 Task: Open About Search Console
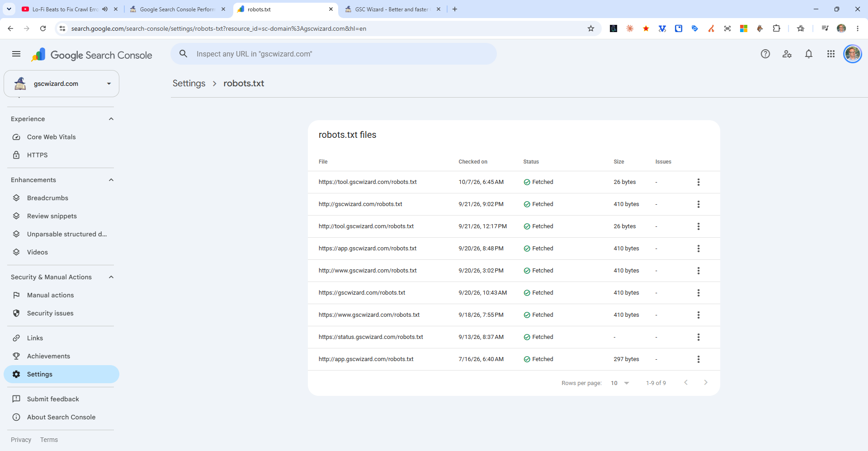click(61, 417)
